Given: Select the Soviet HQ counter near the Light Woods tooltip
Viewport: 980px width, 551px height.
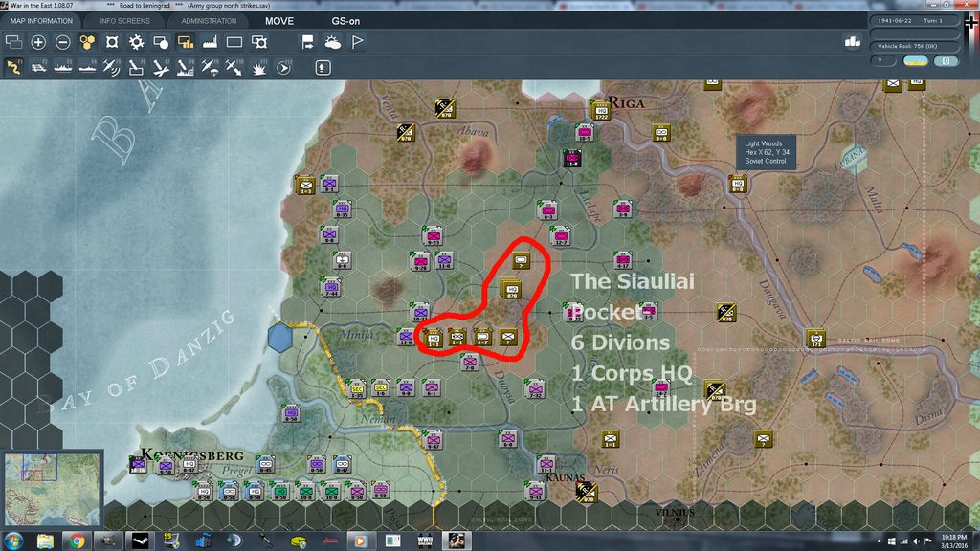Looking at the screenshot, I should click(x=738, y=185).
